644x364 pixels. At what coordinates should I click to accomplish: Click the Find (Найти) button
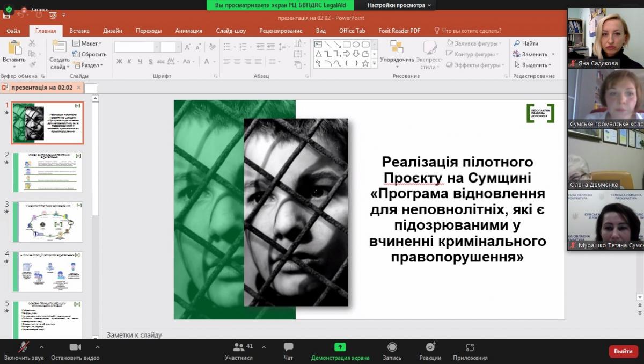pyautogui.click(x=526, y=43)
